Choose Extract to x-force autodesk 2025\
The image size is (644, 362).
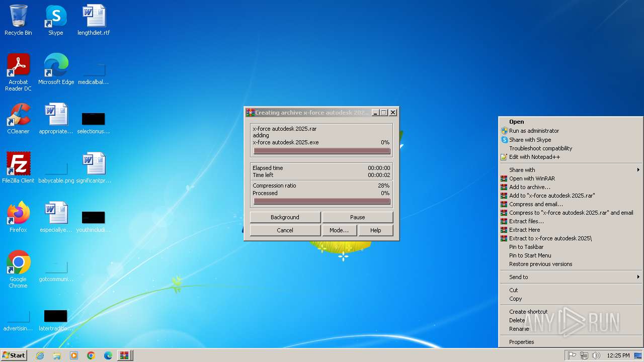click(571, 238)
